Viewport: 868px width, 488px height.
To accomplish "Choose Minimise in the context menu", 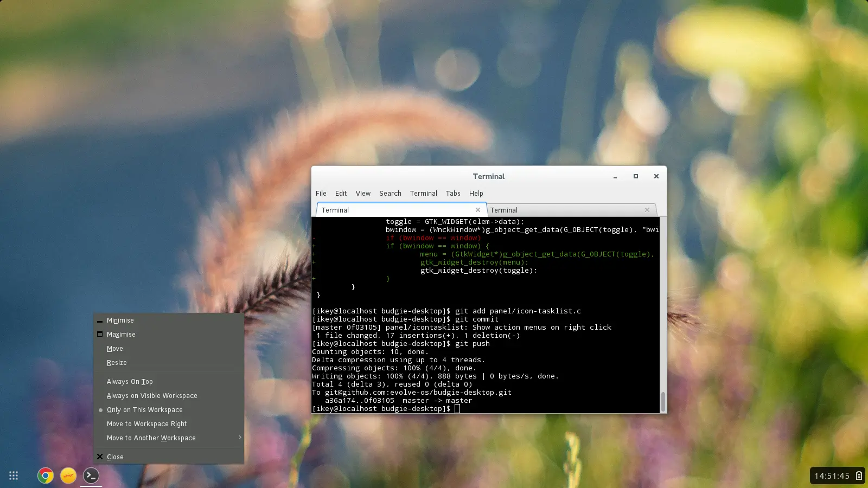I will [x=168, y=320].
